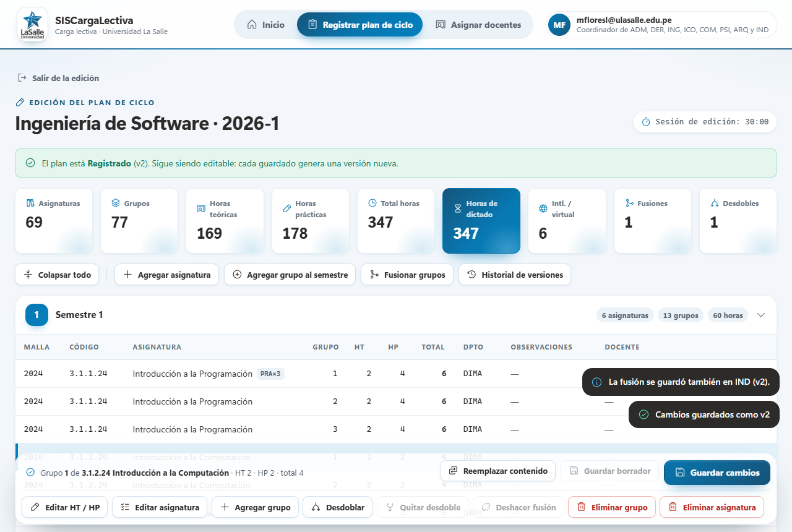Click the 13 grupos badge
Viewport: 792px width, 532px height.
pos(681,315)
